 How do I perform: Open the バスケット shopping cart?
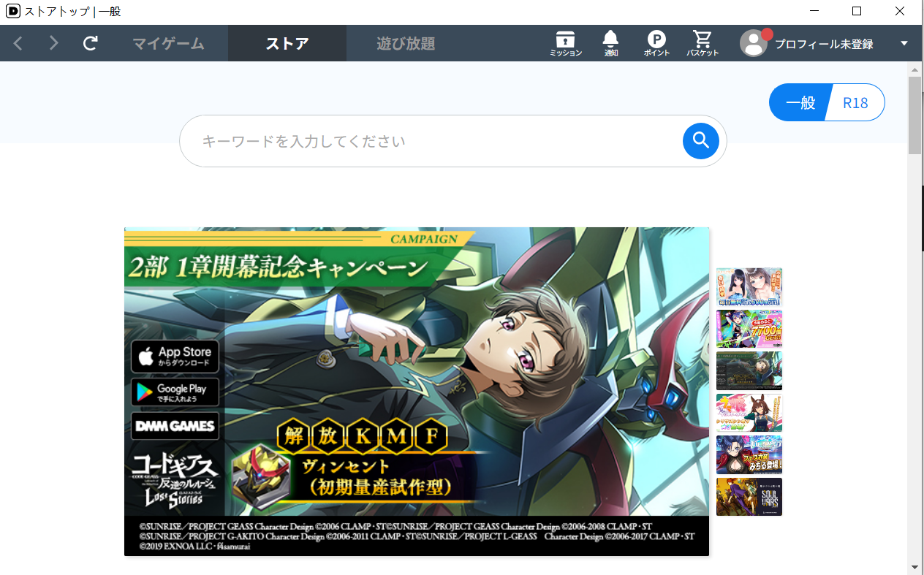pyautogui.click(x=703, y=44)
